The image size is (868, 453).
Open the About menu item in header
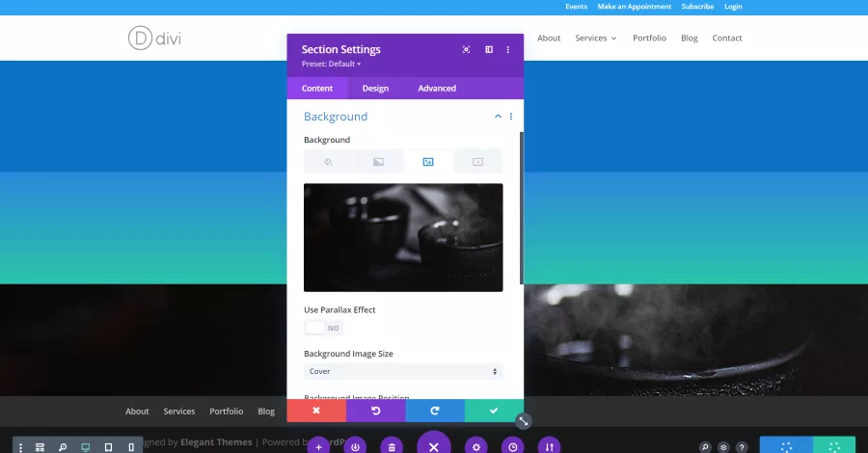(x=549, y=39)
